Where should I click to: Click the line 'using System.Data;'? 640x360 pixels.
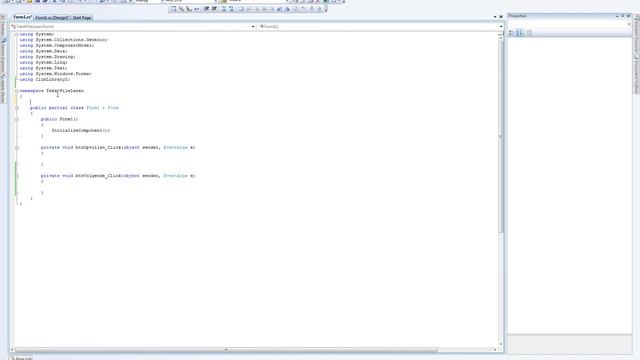click(44, 51)
